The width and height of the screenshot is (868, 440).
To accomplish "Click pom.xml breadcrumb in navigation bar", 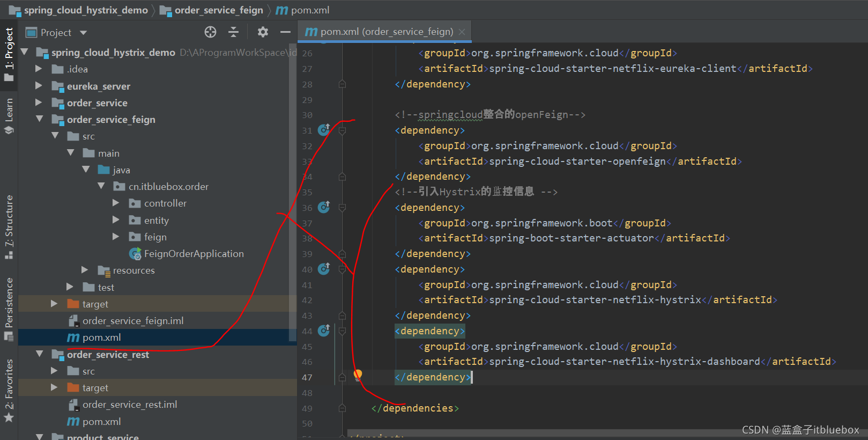I will [303, 10].
